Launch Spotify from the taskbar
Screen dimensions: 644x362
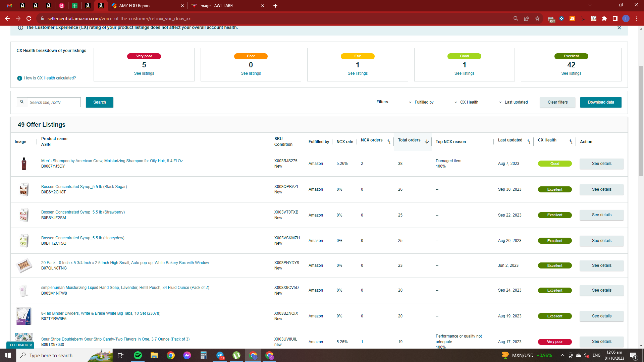click(138, 355)
